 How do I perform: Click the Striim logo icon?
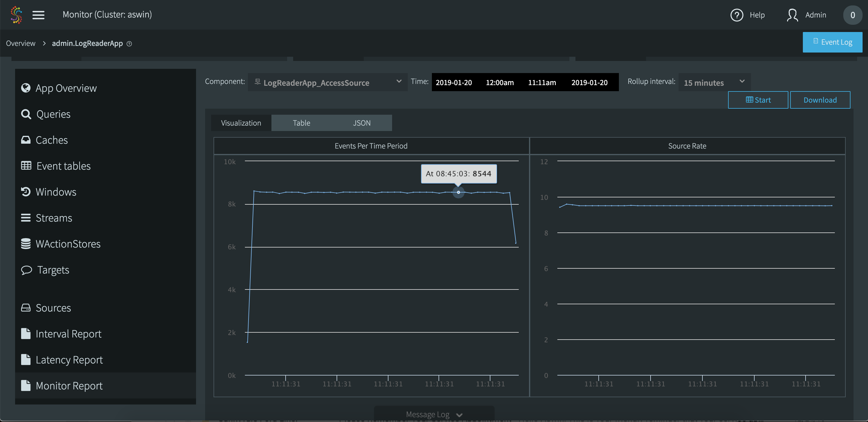tap(16, 15)
